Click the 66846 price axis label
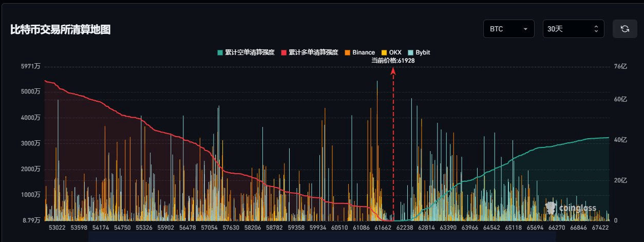 coord(579,228)
